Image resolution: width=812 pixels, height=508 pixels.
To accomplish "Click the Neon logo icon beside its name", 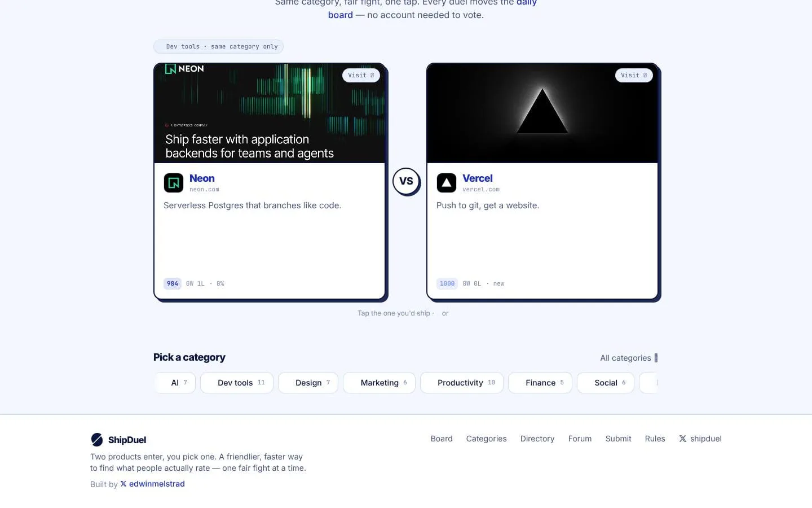I will pyautogui.click(x=174, y=183).
